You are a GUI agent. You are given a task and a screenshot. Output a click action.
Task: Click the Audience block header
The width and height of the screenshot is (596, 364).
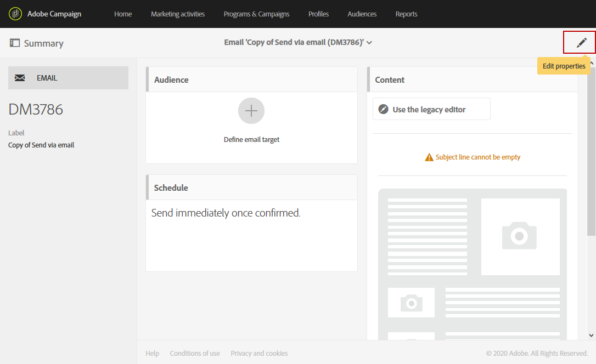(252, 79)
